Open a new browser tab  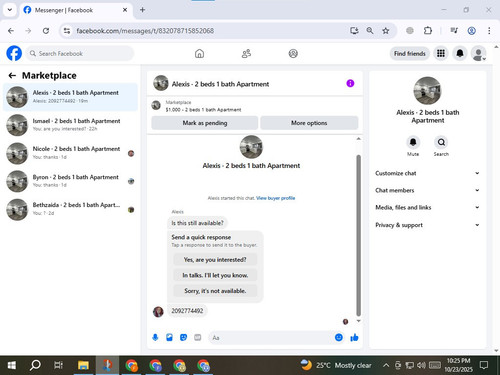pos(142,10)
